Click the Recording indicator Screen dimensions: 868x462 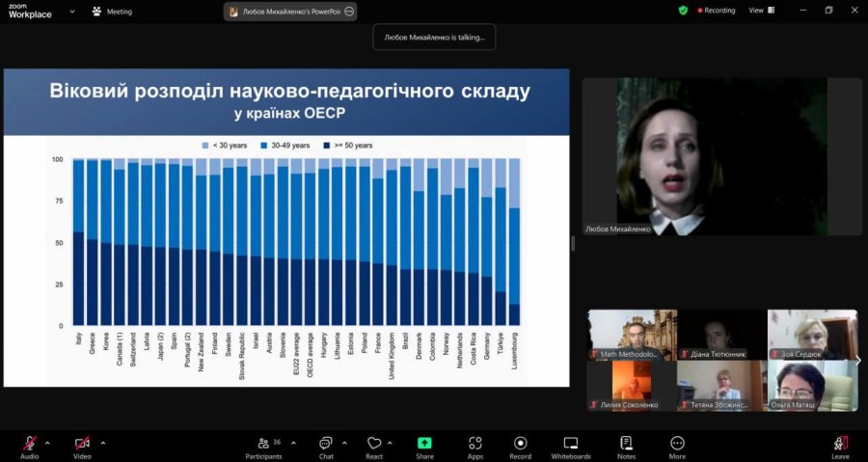[717, 11]
